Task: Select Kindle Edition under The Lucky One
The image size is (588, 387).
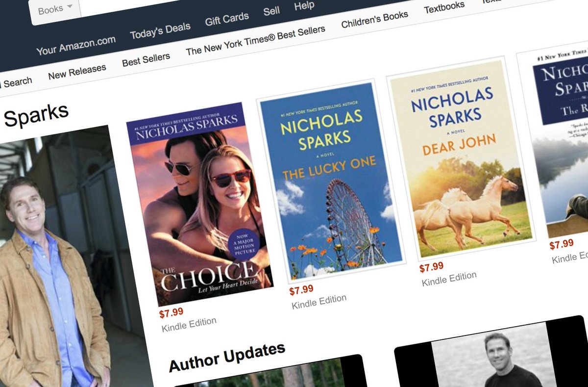Action: (x=319, y=302)
